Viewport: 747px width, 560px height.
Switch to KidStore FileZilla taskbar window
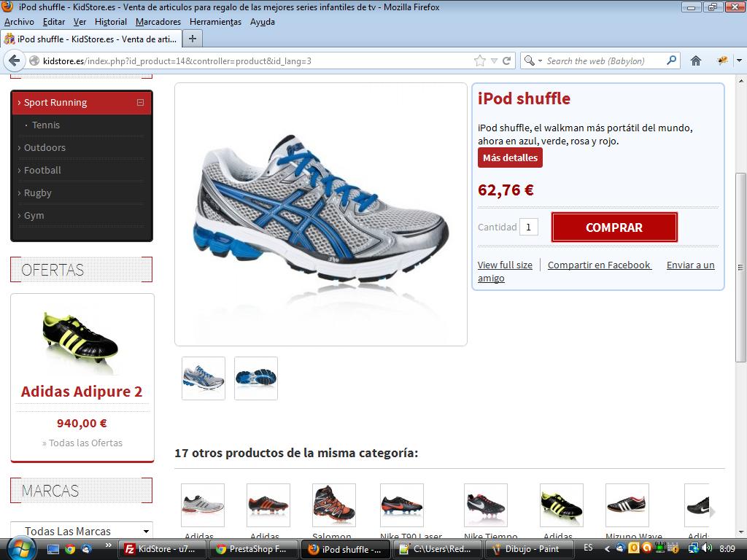click(x=163, y=548)
